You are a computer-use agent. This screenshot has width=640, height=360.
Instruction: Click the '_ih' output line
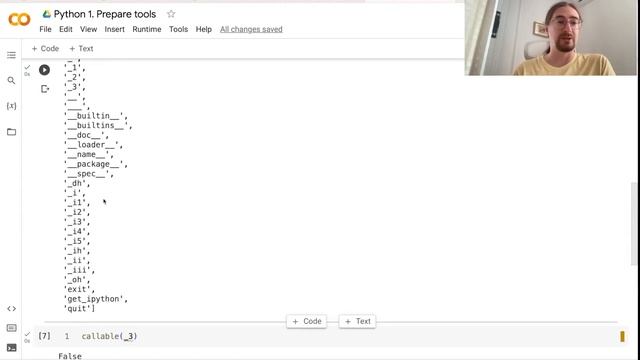tap(77, 251)
